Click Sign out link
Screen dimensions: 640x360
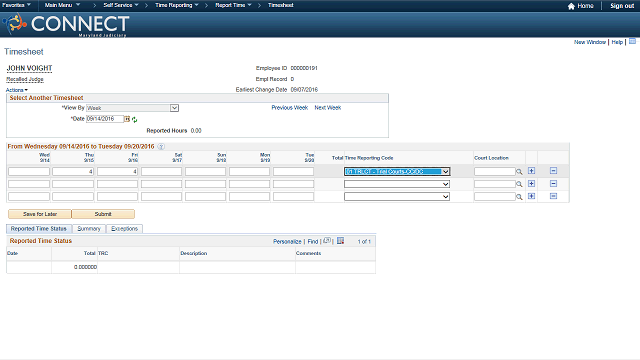pos(622,6)
